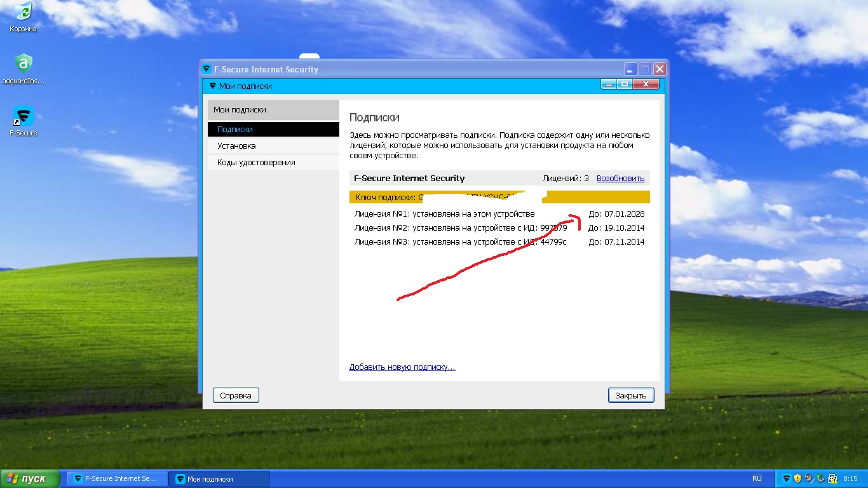Click the Подписки page heading
The width and height of the screenshot is (868, 488).
[x=374, y=118]
